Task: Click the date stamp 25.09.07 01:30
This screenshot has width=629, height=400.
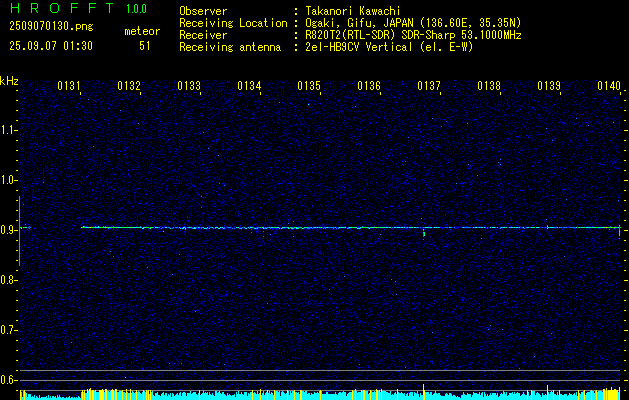Action: click(x=51, y=46)
